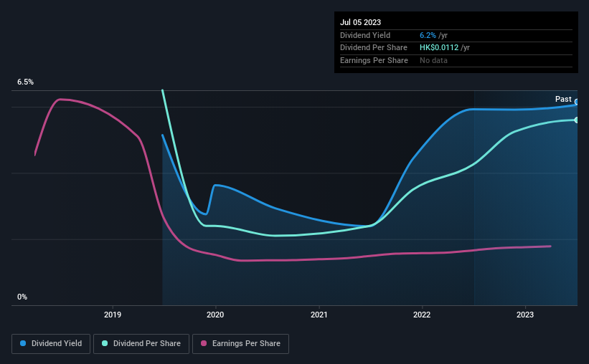Click the blue Dividend Yield endpoint marker
Viewport: 589px width, 364px height.
(576, 102)
